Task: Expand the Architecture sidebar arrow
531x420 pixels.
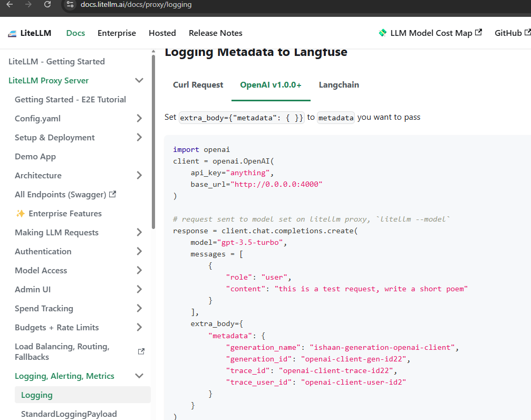Action: coord(139,176)
